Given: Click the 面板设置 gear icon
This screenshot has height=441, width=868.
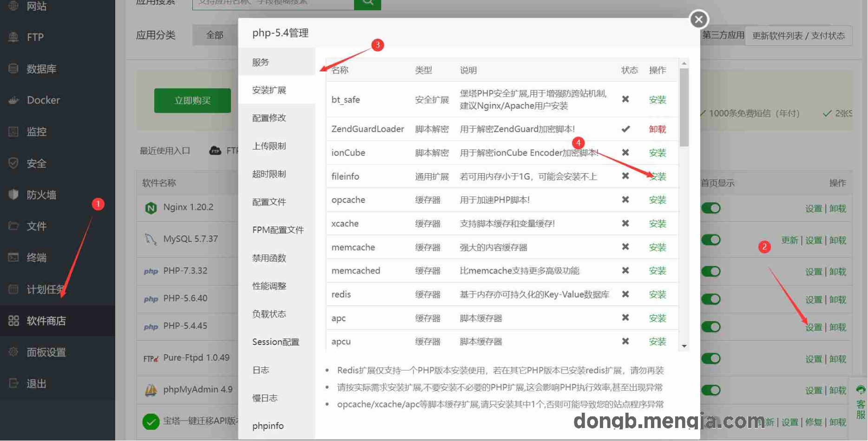Looking at the screenshot, I should click(x=13, y=352).
